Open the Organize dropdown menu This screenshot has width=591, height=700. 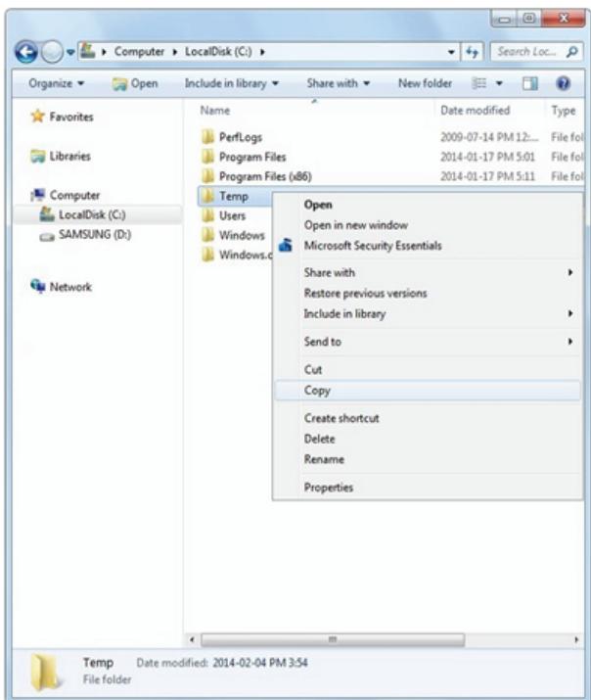[x=56, y=83]
